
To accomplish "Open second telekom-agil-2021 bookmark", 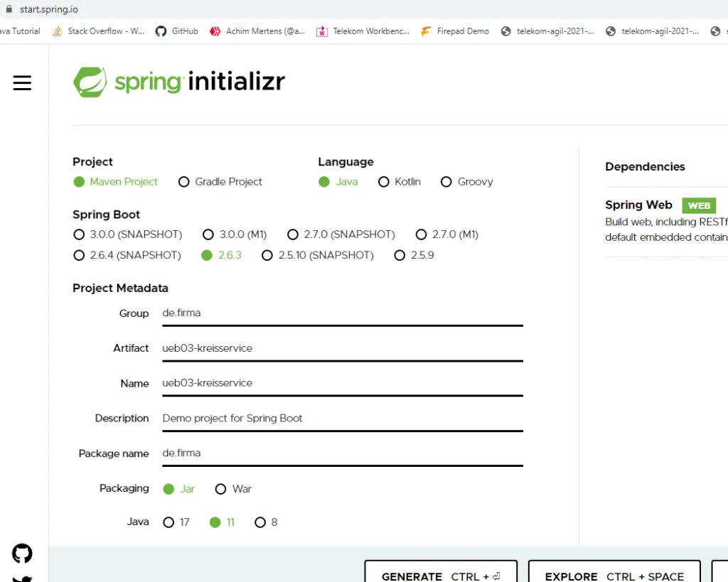I will (652, 31).
